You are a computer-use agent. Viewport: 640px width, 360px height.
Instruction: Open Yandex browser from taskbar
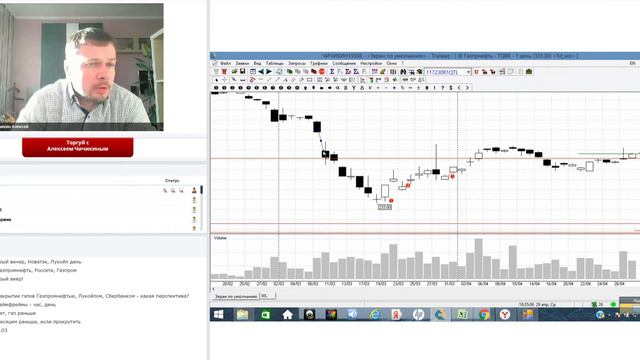point(505,314)
